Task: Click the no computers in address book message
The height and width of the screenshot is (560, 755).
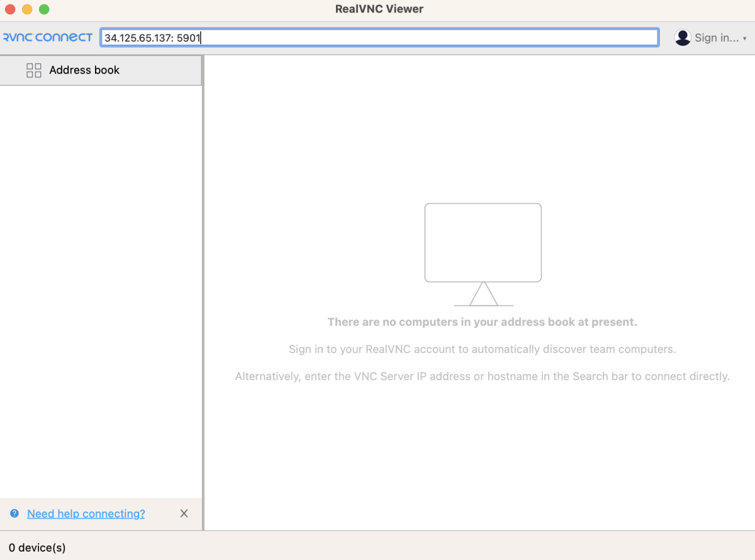Action: click(483, 322)
